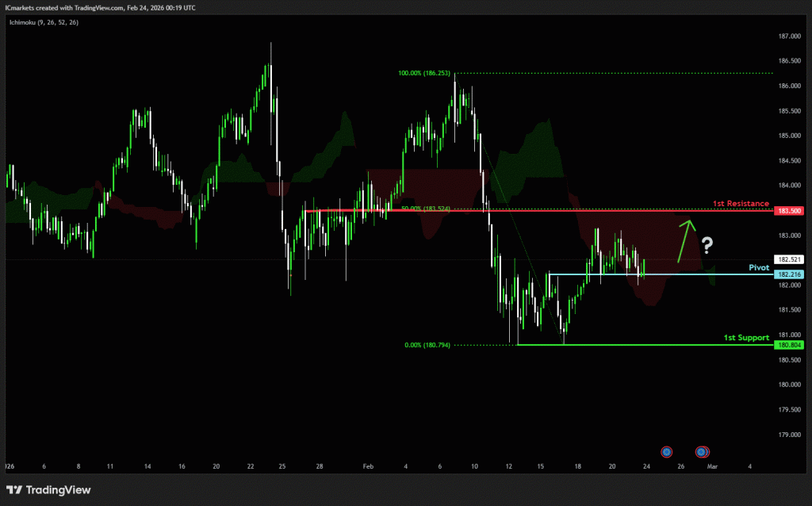Click the 100.00% (186.253) Fibonacci label
This screenshot has width=812, height=506.
(x=424, y=73)
